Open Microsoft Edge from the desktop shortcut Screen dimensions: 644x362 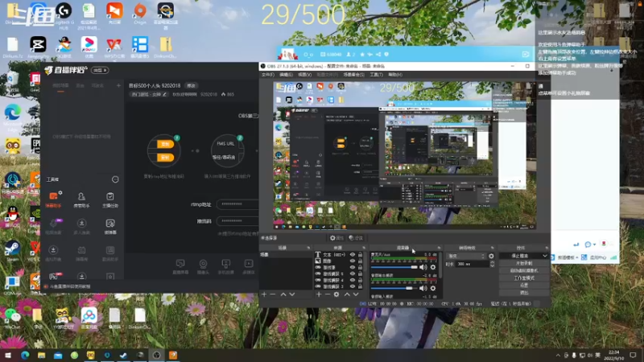(13, 117)
